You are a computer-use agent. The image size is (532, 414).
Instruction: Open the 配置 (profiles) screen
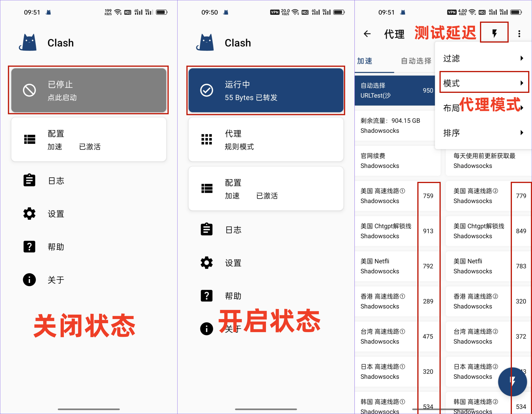pos(88,139)
